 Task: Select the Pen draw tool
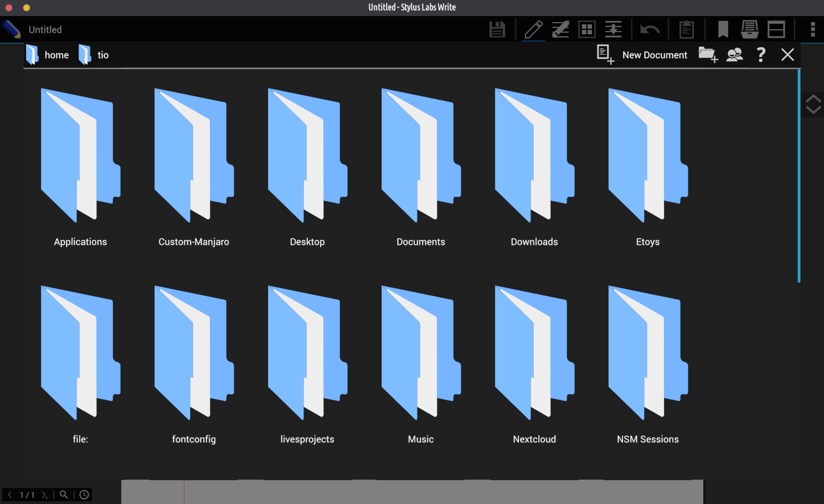[x=534, y=29]
